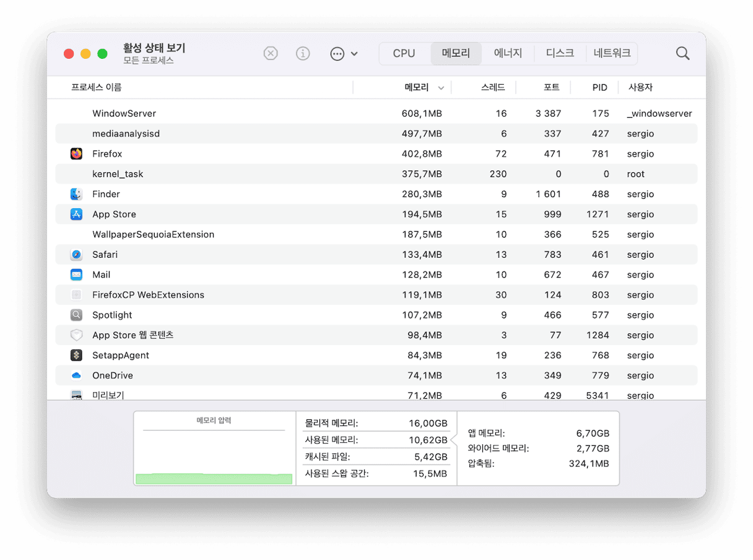The image size is (753, 560).
Task: Click the 캐시된 파일 5,42GB entry
Action: [376, 457]
